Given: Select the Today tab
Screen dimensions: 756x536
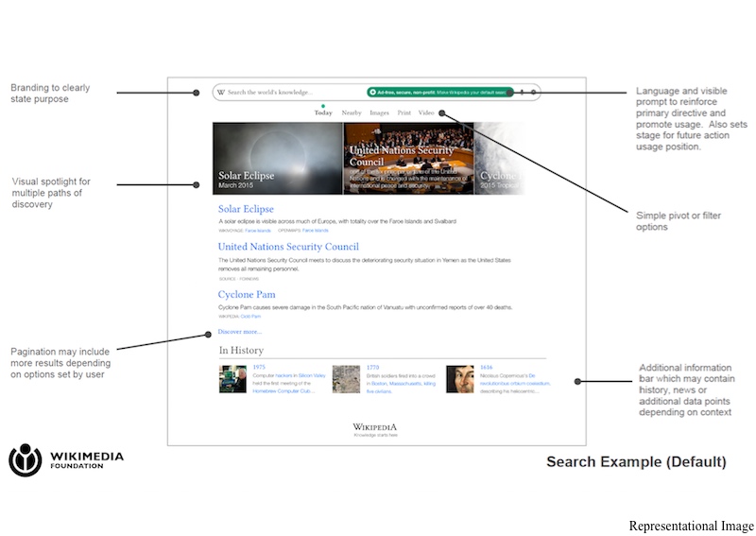Looking at the screenshot, I should click(x=323, y=112).
